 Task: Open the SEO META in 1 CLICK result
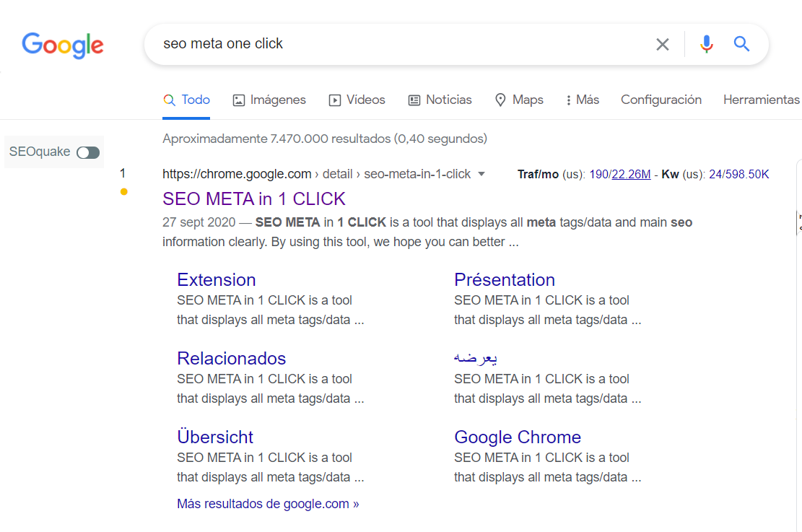tap(253, 199)
